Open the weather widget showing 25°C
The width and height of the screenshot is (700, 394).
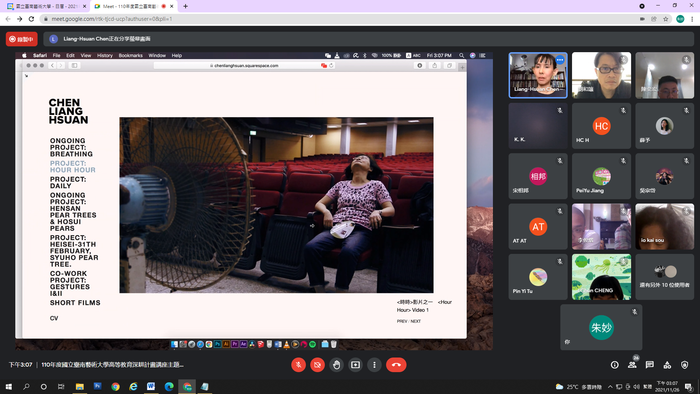coord(578,386)
